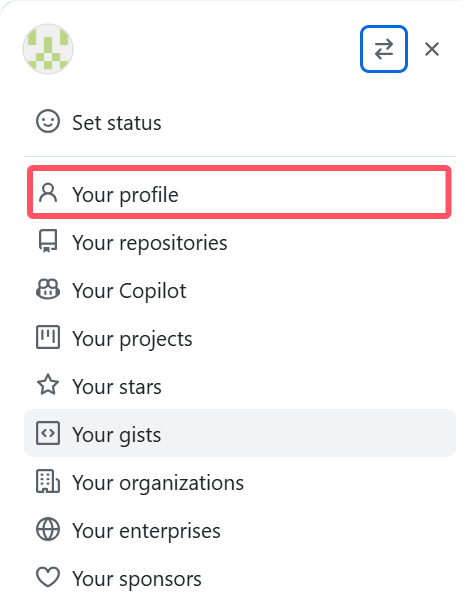Viewport: 473px width, 611px height.
Task: Click the project board icon
Action: coord(48,337)
